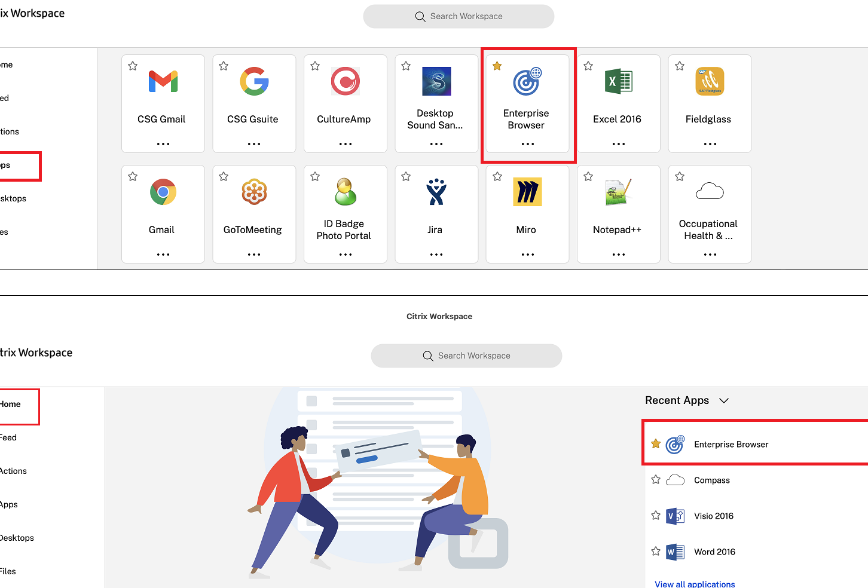Open the CultureAmp app

click(345, 82)
